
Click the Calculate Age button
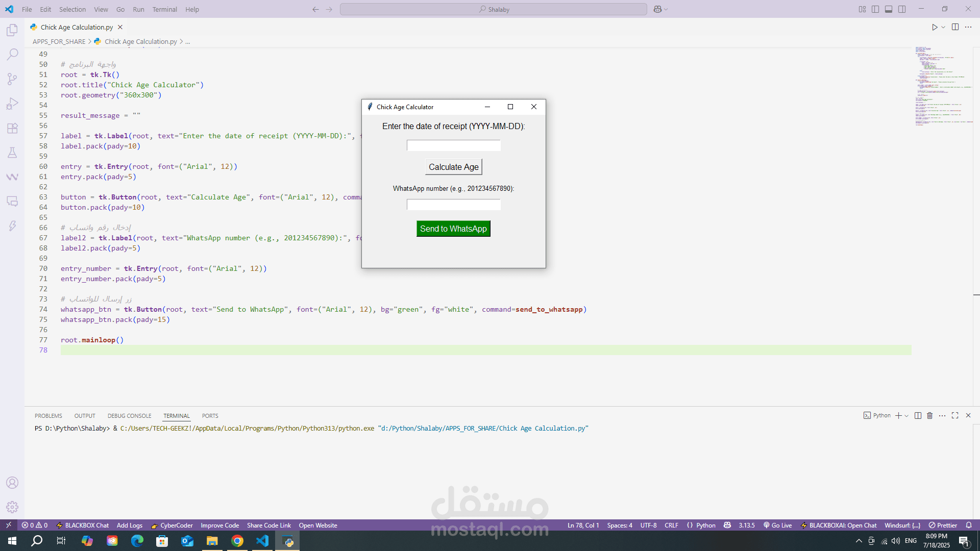click(x=453, y=167)
